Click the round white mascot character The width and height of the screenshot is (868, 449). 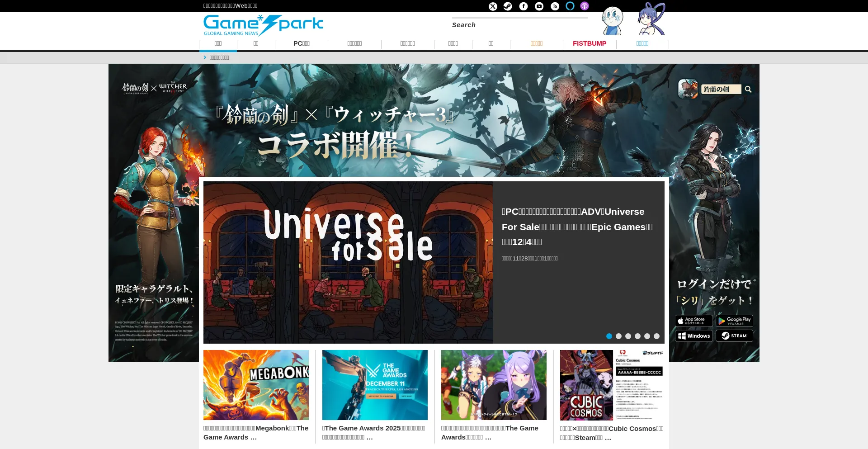pos(612,21)
